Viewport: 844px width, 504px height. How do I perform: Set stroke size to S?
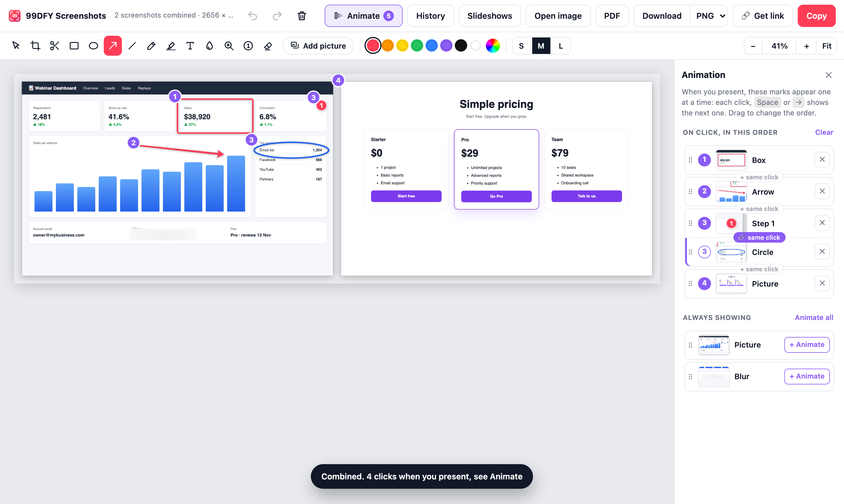click(521, 46)
